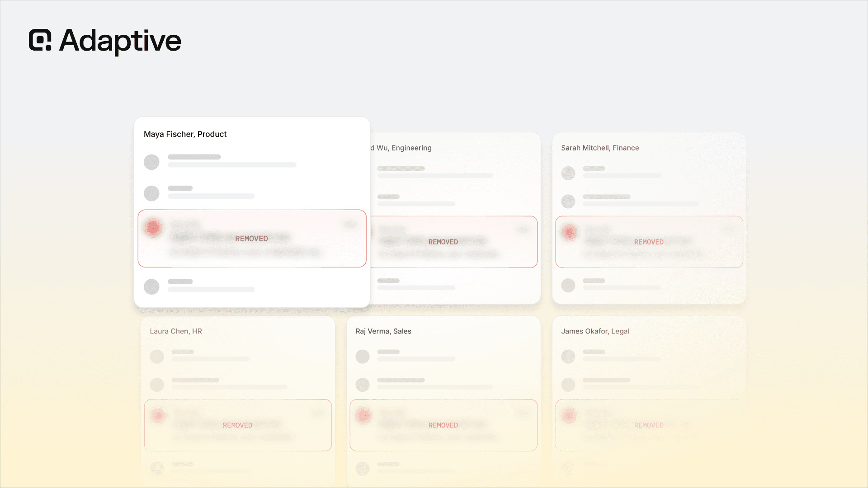
Task: Click the REMOVED label in Laura Chen's card
Action: pos(237,426)
